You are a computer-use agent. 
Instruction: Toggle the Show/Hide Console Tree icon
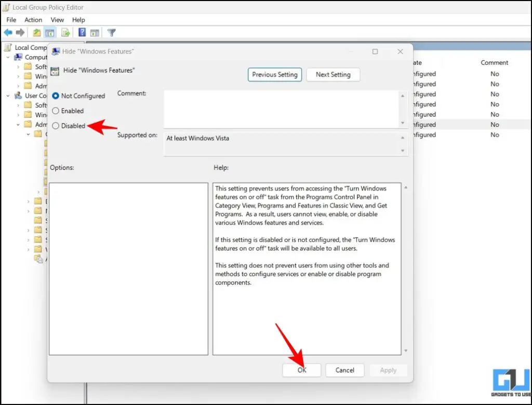click(x=50, y=32)
